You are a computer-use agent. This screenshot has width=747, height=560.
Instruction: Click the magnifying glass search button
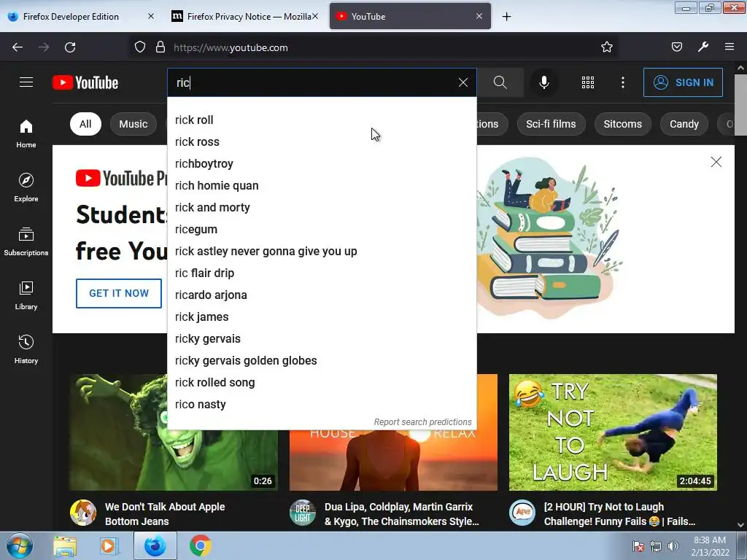pyautogui.click(x=500, y=82)
